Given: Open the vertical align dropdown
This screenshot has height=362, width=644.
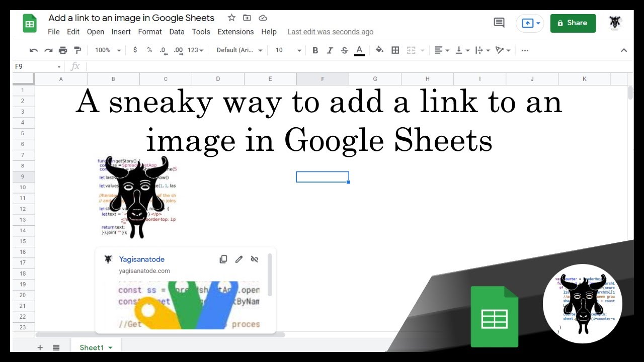Looking at the screenshot, I should point(462,50).
